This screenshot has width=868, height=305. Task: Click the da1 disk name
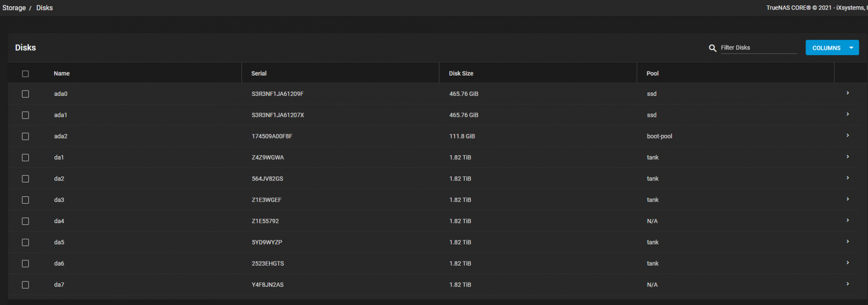[x=59, y=157]
